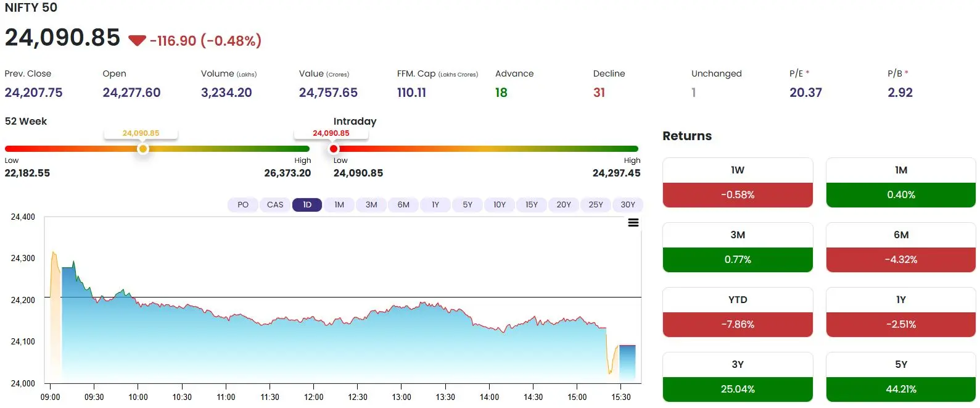Image resolution: width=980 pixels, height=408 pixels.
Task: Open the 5Y returns card
Action: click(901, 377)
